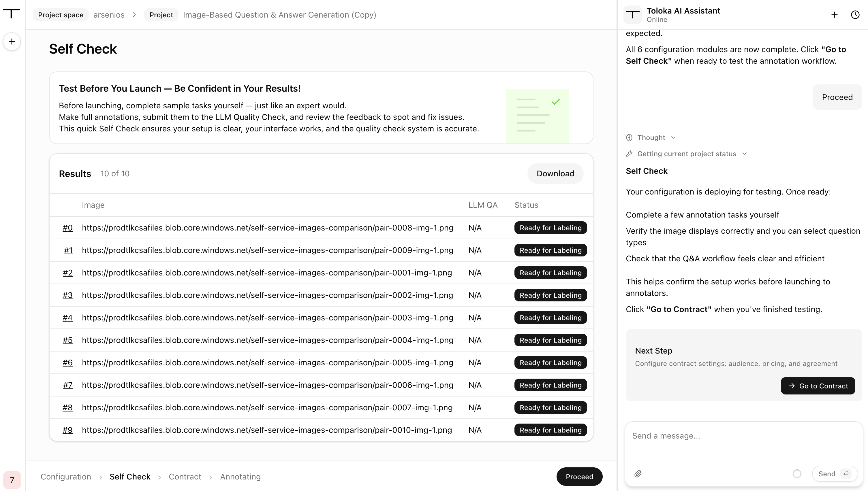Click Project space breadcrumb
This screenshot has height=491, width=868.
tap(61, 15)
